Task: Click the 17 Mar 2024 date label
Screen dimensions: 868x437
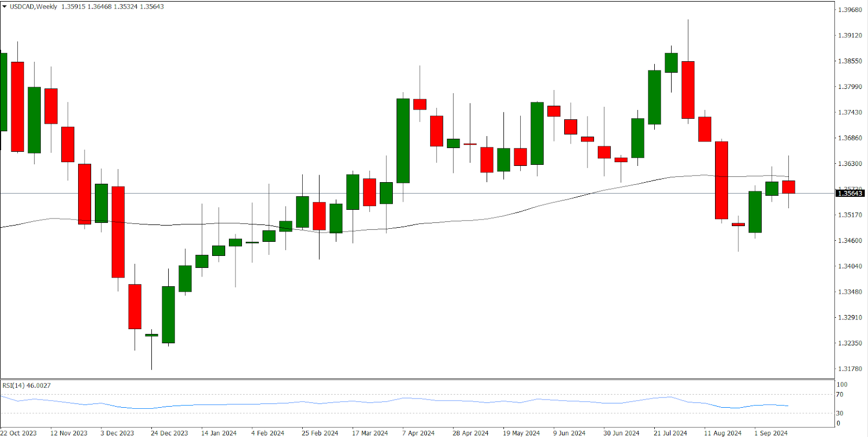Action: pos(369,433)
